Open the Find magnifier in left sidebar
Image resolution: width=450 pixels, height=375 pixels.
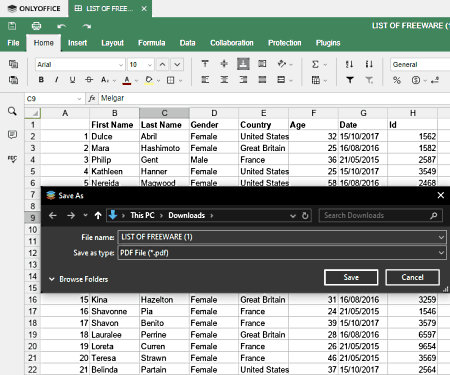[12, 111]
